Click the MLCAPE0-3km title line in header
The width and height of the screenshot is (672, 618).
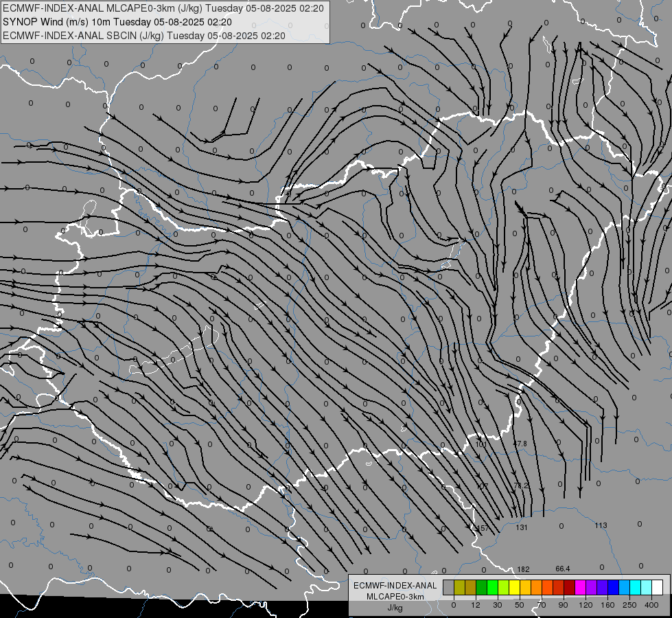point(163,8)
